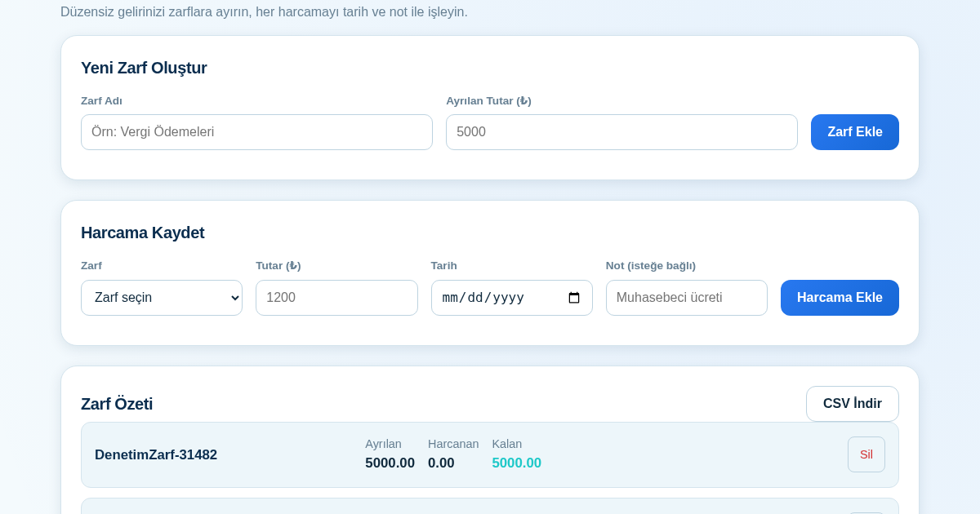Click the Tarih date input field
The image size is (980, 514).
click(512, 298)
